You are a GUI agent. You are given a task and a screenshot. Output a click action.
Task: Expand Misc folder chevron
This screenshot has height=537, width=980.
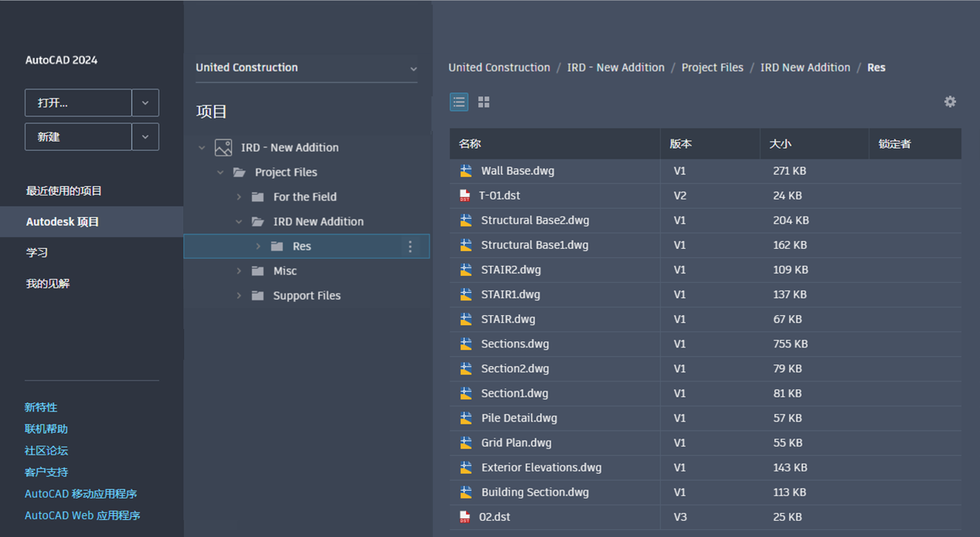coord(239,271)
